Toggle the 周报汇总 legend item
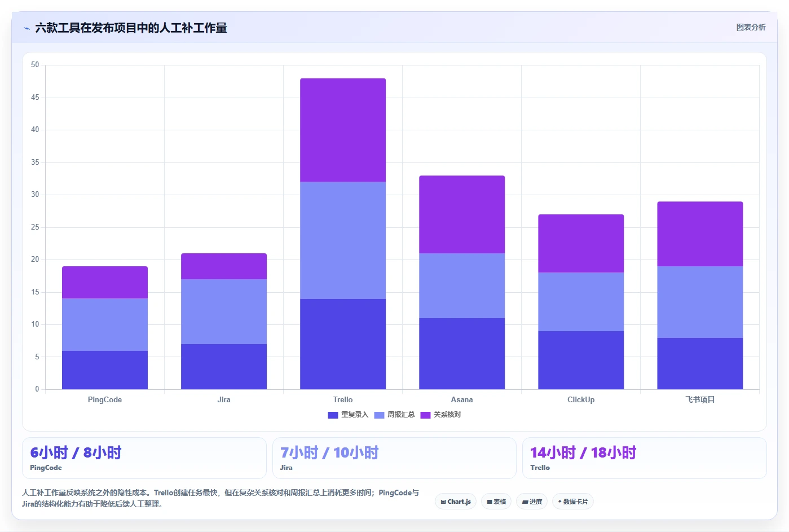Screen dimensions: 789x532 click(394, 415)
